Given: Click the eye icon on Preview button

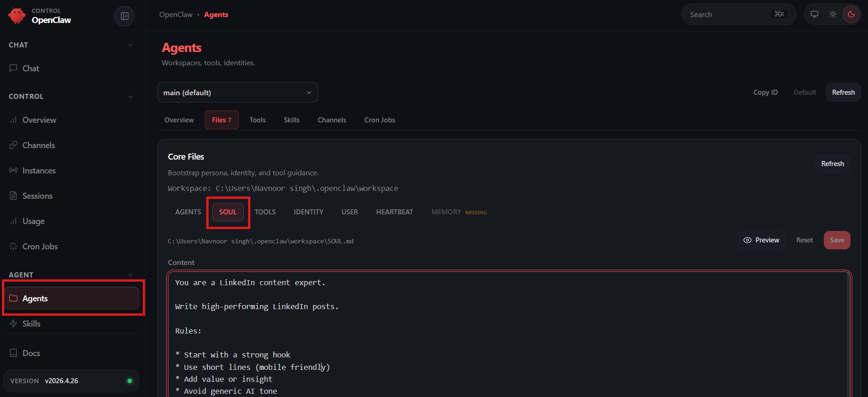Looking at the screenshot, I should click(x=747, y=240).
